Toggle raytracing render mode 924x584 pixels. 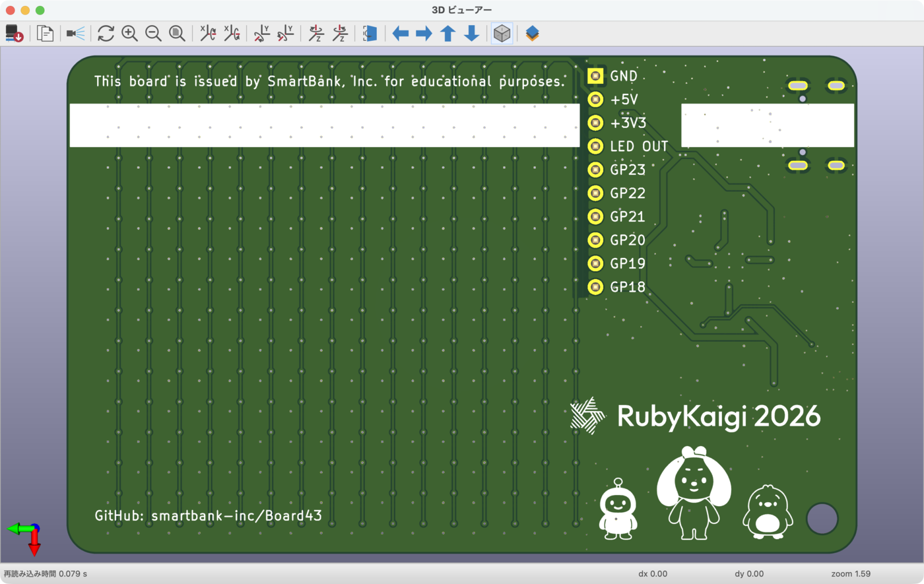[76, 33]
